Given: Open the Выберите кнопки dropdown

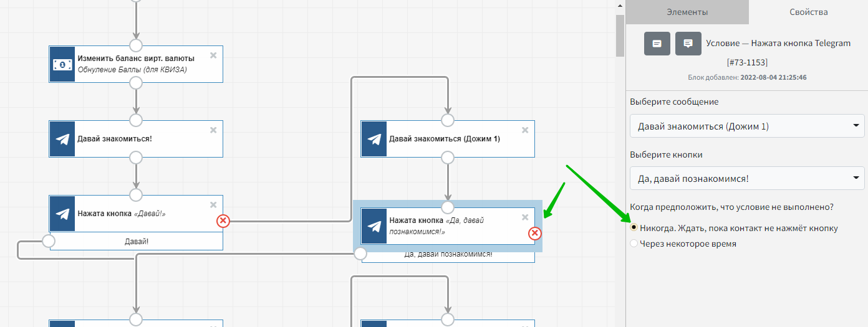Looking at the screenshot, I should [x=747, y=179].
